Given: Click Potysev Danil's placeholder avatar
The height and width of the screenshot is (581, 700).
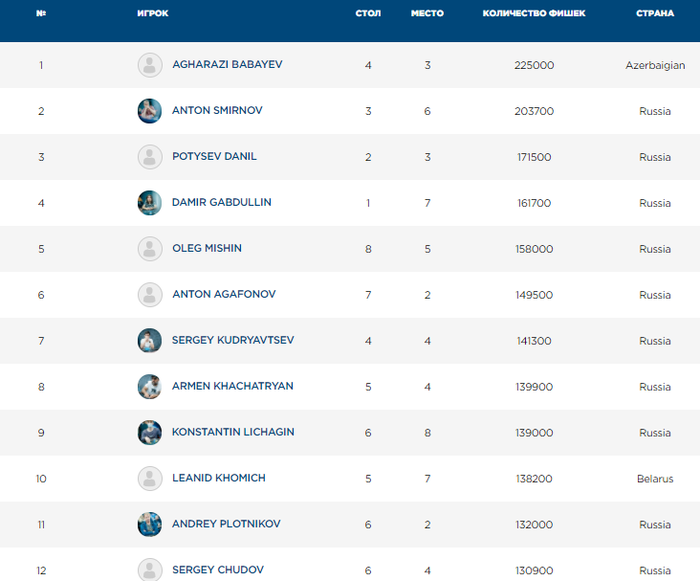Looking at the screenshot, I should (150, 157).
